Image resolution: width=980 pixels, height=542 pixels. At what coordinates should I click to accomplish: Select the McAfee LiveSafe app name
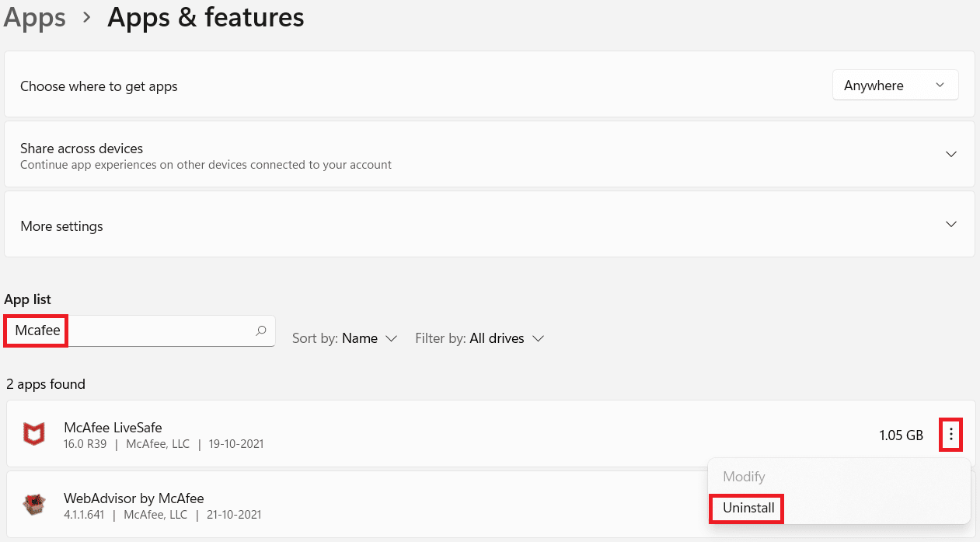coord(113,427)
